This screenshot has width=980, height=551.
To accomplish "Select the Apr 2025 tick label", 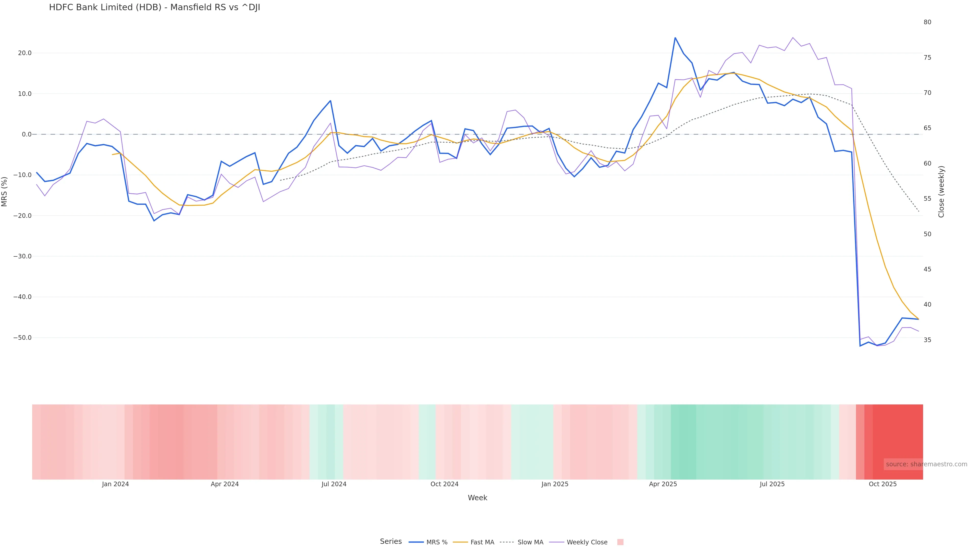I will pyautogui.click(x=663, y=484).
